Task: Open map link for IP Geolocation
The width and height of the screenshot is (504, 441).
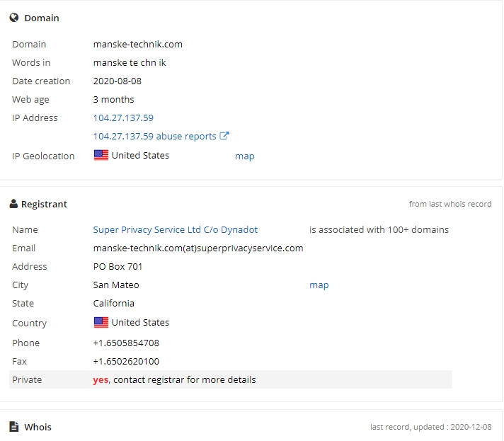Action: (x=244, y=156)
